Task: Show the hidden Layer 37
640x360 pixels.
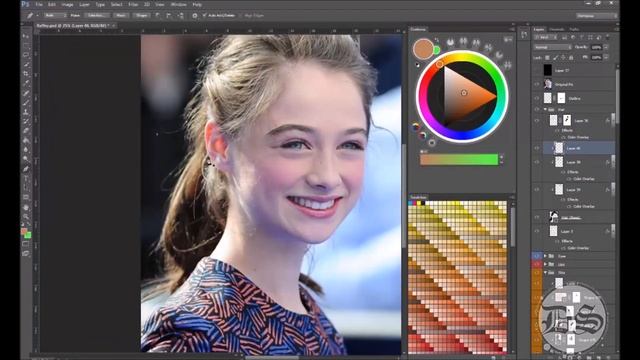Action: [x=537, y=70]
